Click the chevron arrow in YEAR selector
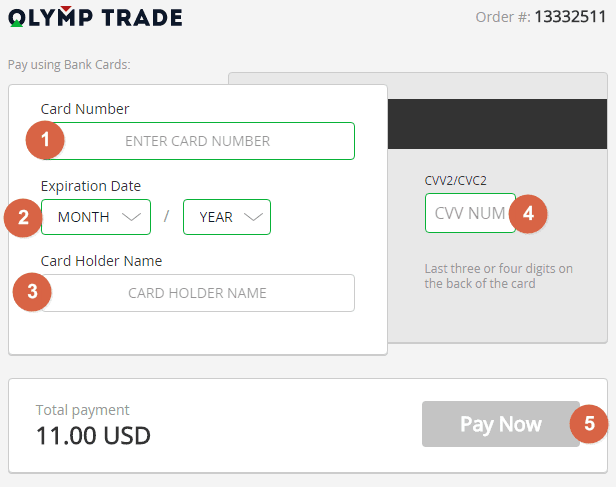 pos(253,217)
